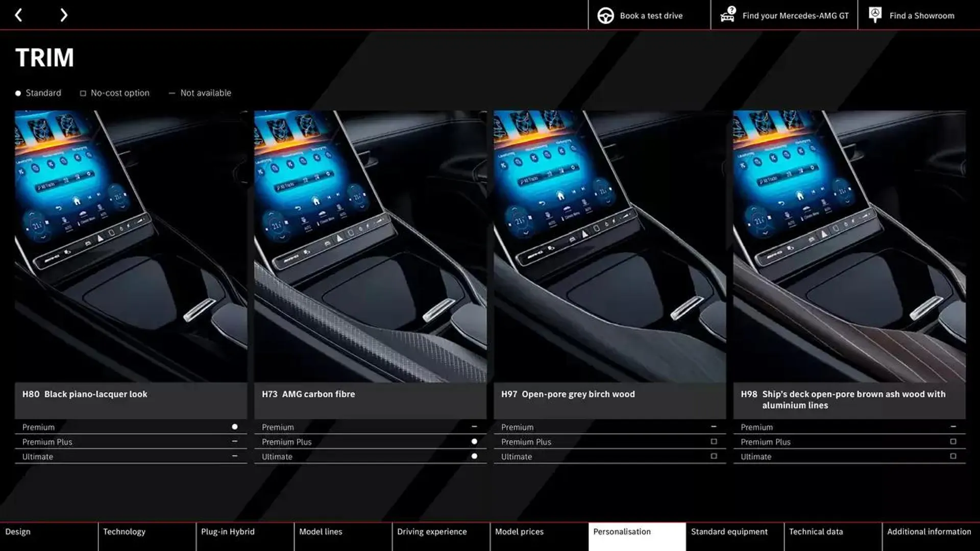Click the right navigation arrow

pos(63,15)
